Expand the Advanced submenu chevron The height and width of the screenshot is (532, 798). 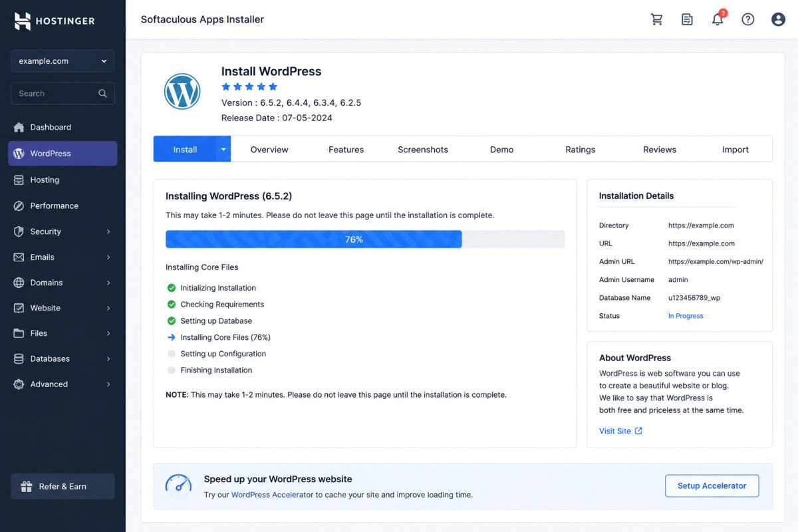[108, 384]
